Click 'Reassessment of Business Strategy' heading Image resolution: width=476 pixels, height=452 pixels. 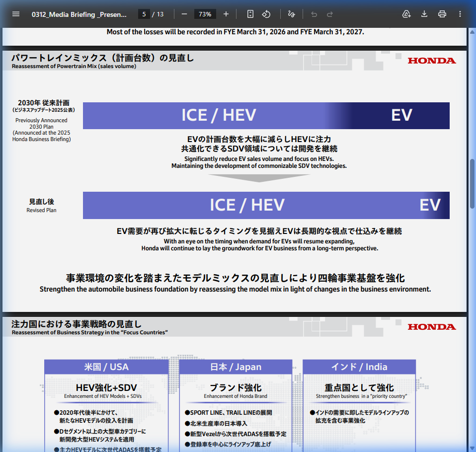(90, 332)
